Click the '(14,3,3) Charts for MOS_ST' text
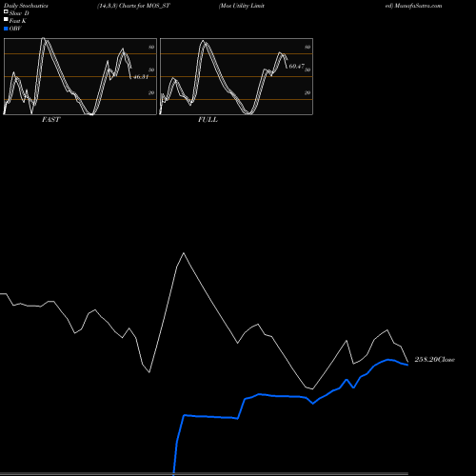476x476 pixels. coord(133,6)
